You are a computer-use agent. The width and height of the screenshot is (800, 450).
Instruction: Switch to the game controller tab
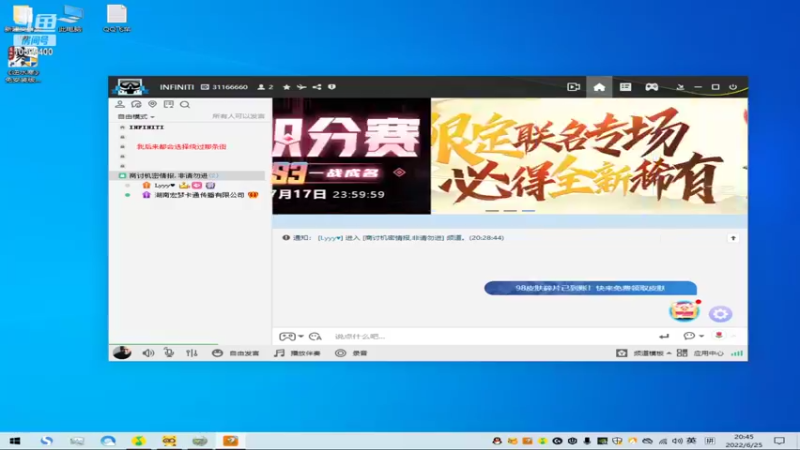pos(652,87)
